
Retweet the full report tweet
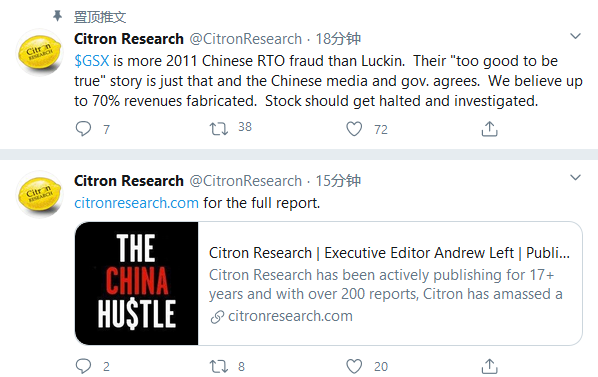tap(219, 366)
